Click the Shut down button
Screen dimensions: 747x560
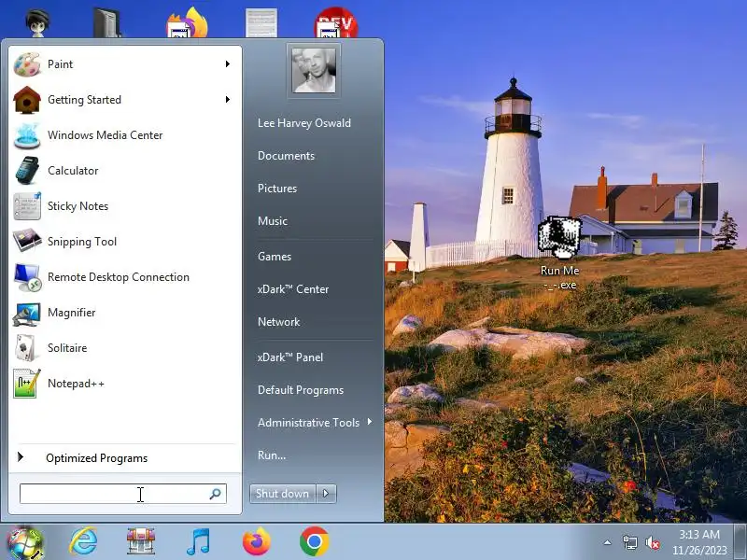283,494
